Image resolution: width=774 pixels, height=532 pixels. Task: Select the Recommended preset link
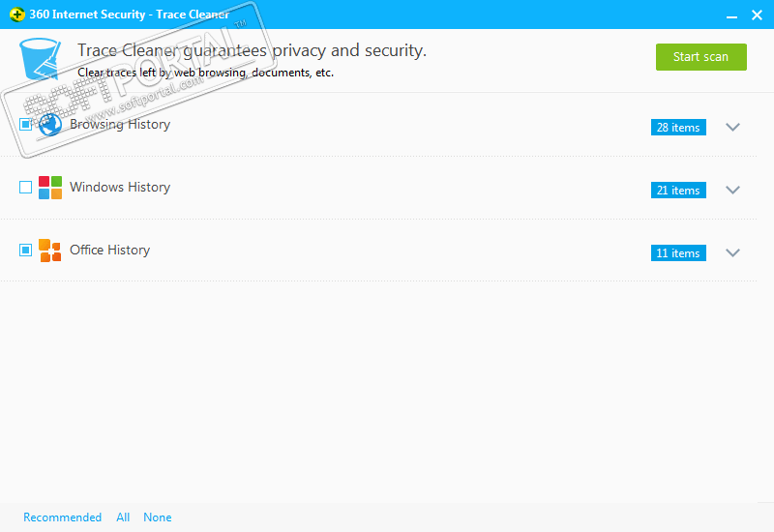coord(63,517)
